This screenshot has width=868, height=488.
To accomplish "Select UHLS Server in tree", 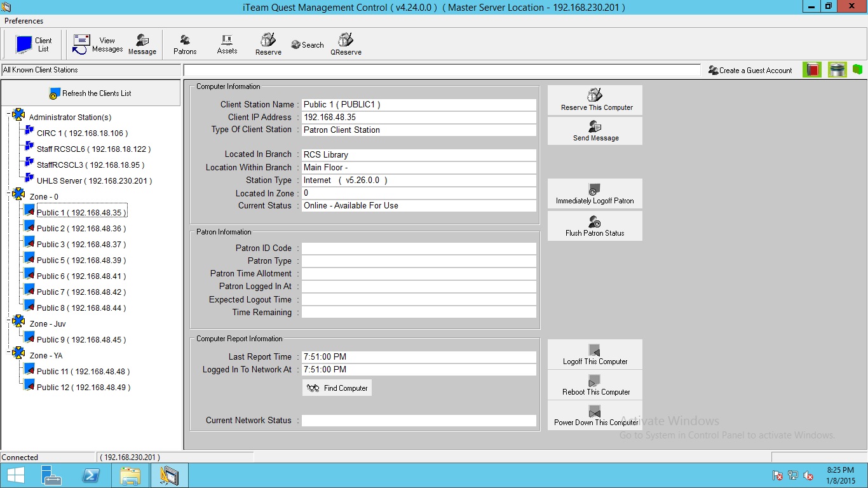I will click(94, 181).
